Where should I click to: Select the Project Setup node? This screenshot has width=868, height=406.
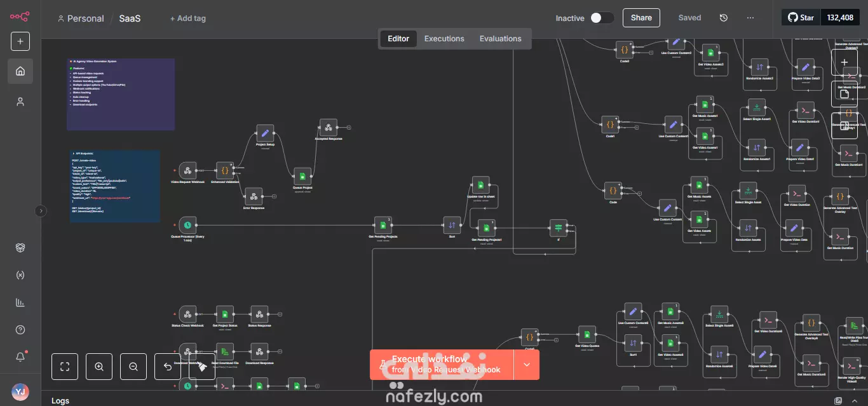(265, 133)
